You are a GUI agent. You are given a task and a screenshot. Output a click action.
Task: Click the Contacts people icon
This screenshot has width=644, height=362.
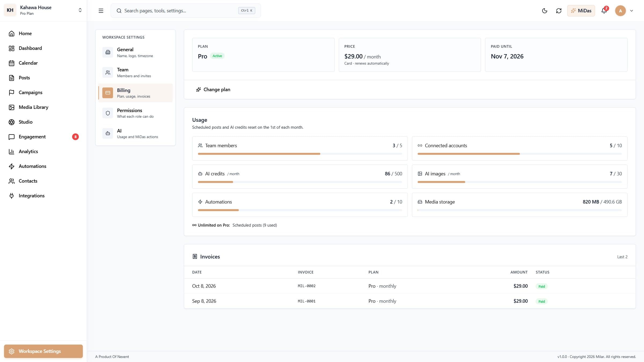point(12,181)
